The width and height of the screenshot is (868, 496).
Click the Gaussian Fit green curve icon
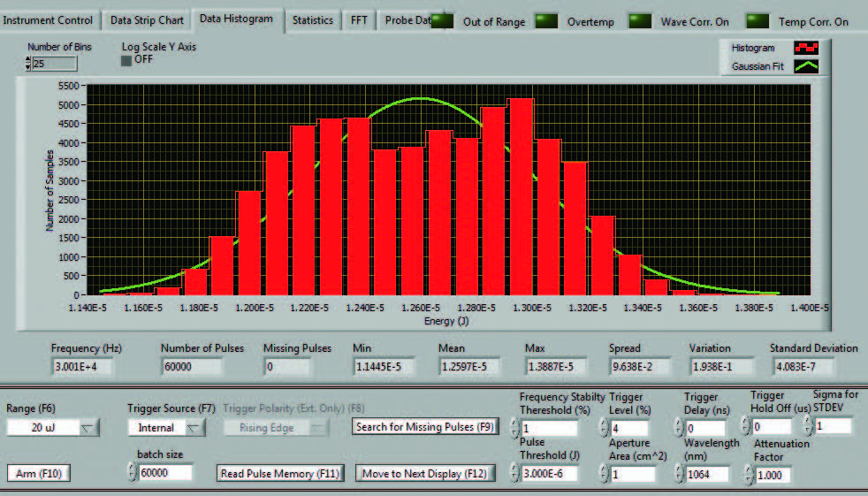[805, 66]
